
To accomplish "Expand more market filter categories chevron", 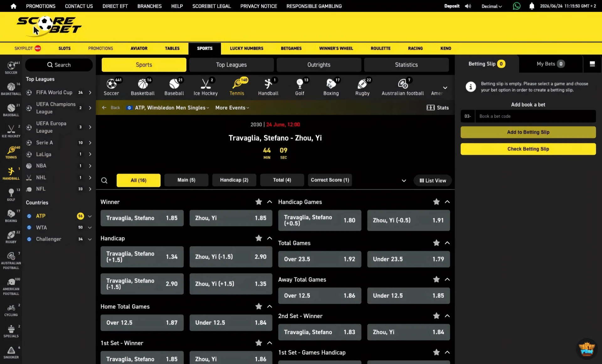I will click(x=404, y=181).
